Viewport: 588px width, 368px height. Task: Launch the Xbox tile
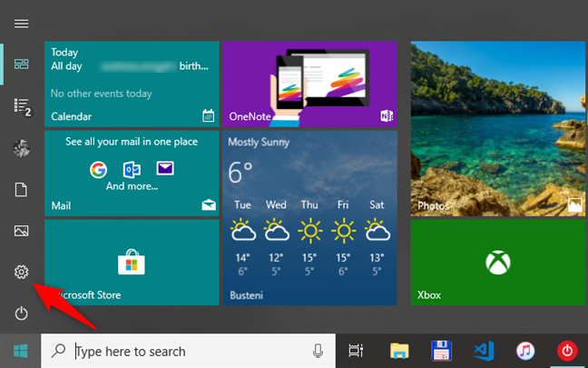497,263
